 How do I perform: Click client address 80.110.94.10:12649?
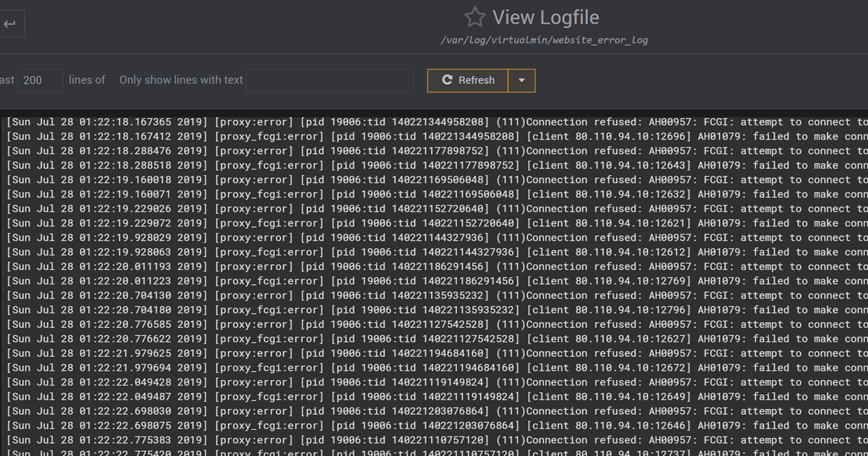pyautogui.click(x=631, y=397)
